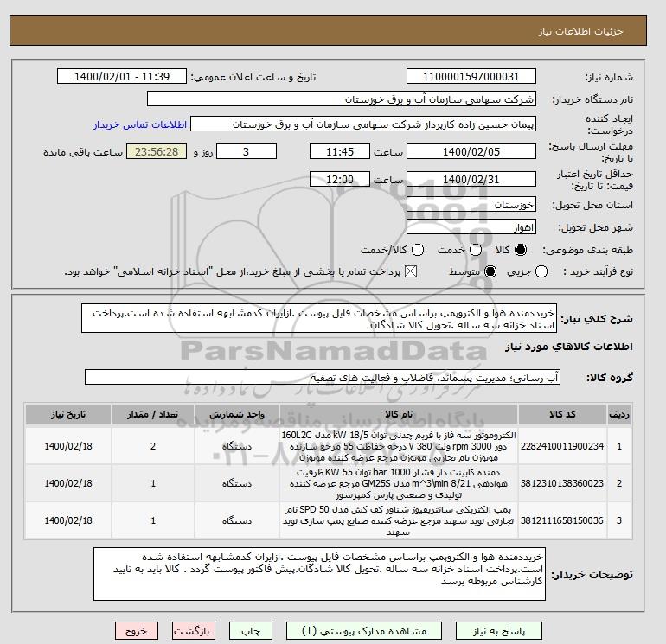Click the request creator field پیمان حسین زاده
This screenshot has height=644, width=666.
363,124
